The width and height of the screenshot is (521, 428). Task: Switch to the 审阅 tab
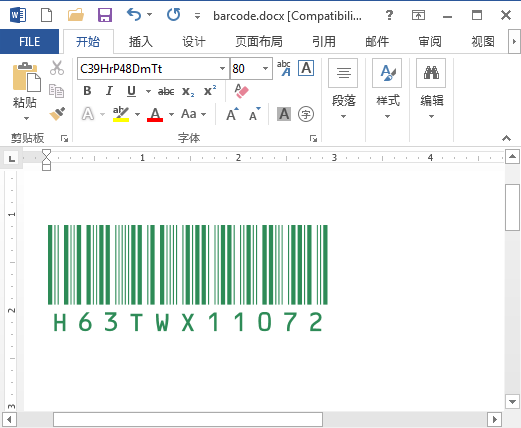click(430, 42)
